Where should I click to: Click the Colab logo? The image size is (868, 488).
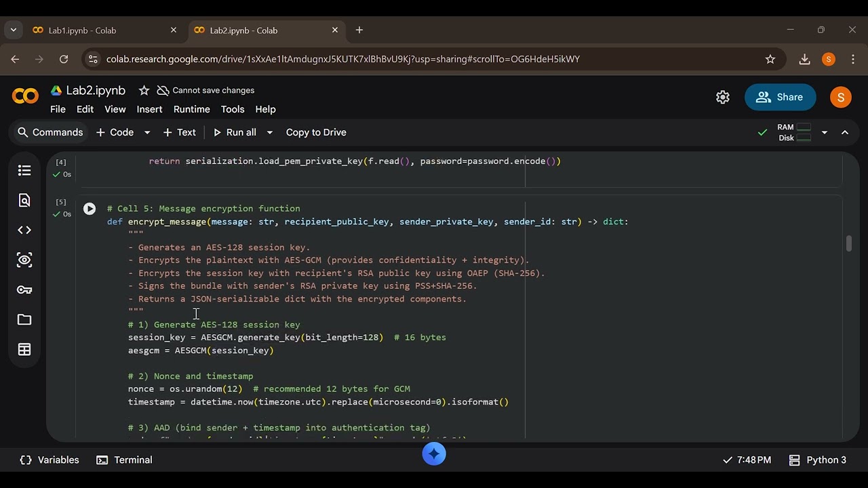26,97
